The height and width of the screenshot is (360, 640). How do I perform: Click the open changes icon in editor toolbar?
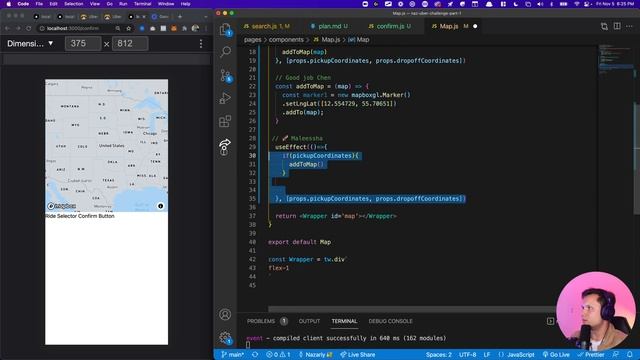pos(604,27)
